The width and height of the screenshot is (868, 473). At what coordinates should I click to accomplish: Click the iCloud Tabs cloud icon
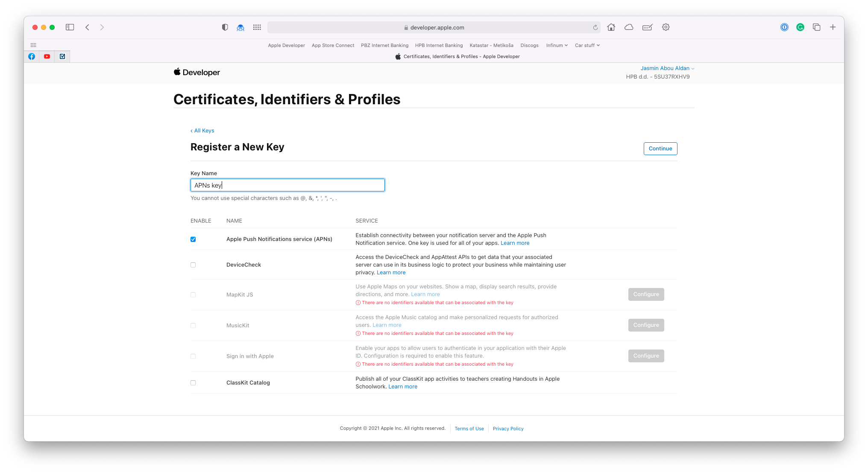[628, 27]
